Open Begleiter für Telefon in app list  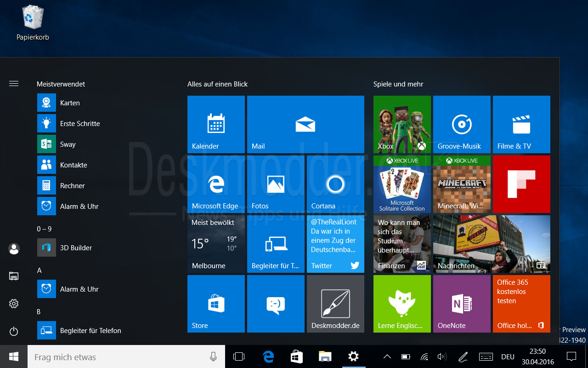[x=103, y=330]
